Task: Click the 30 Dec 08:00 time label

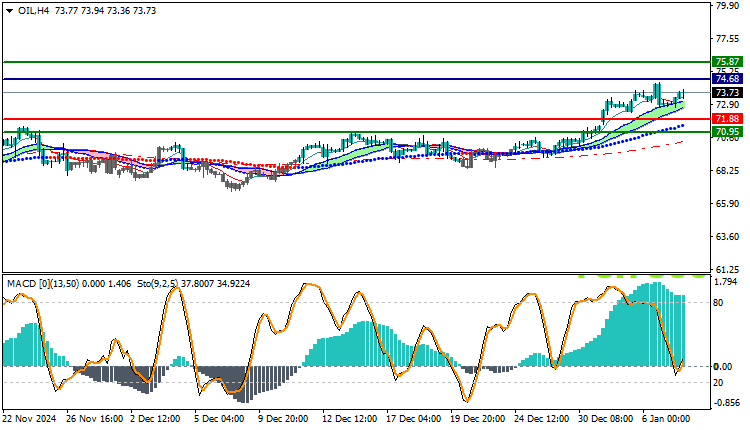Action: [606, 419]
